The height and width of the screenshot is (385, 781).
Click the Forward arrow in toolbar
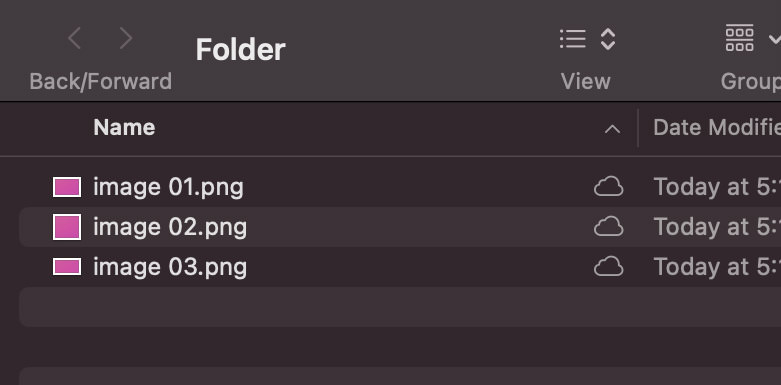click(x=126, y=38)
